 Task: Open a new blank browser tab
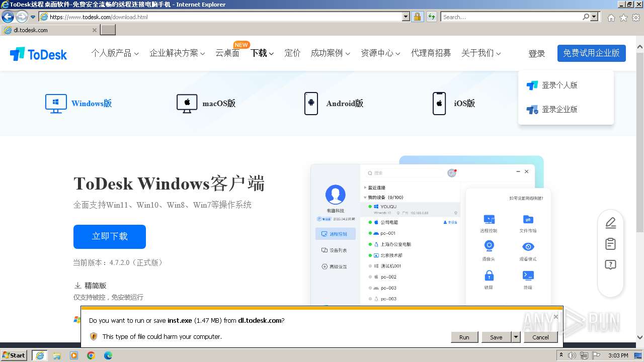(x=108, y=30)
